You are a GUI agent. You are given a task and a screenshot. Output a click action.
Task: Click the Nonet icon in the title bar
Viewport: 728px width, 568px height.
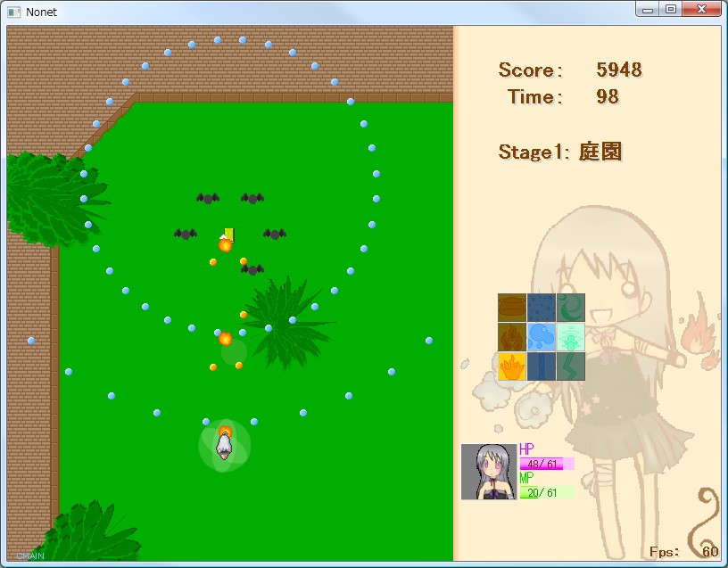click(x=12, y=12)
